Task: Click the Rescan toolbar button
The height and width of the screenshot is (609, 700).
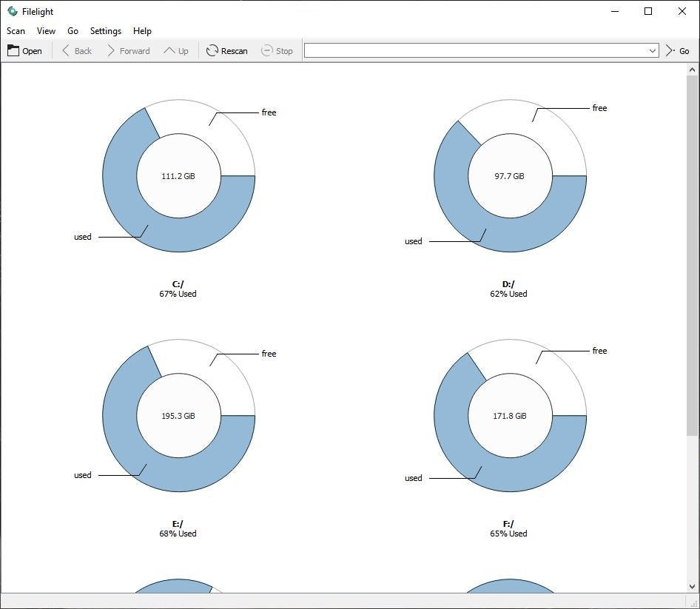Action: [x=226, y=51]
